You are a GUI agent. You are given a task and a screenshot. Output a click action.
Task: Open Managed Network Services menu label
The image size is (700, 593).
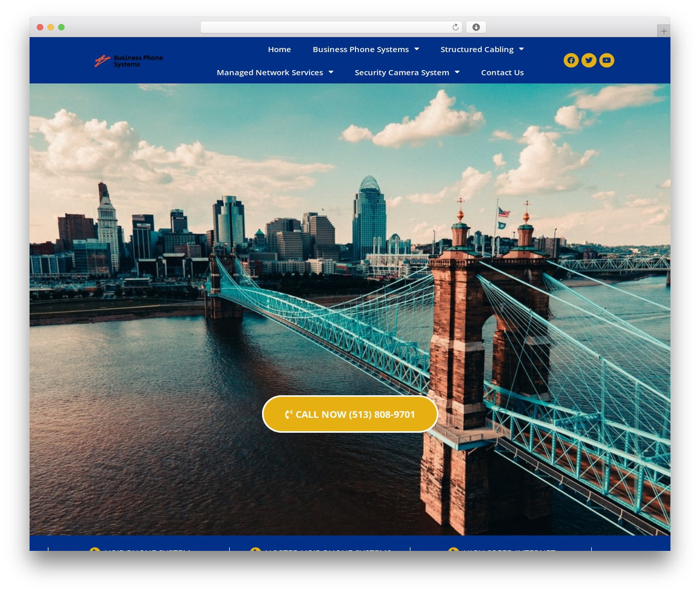tap(270, 72)
